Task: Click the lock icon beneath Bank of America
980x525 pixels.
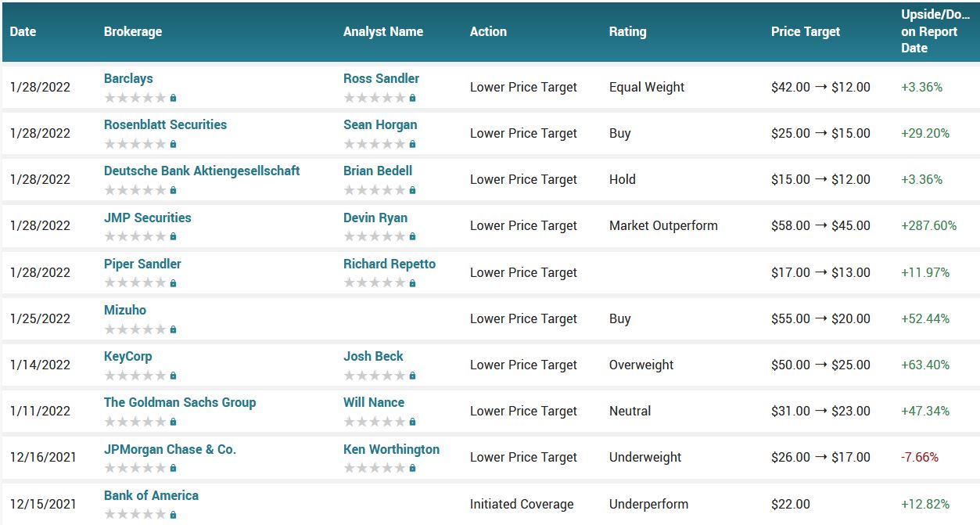Action: (173, 515)
